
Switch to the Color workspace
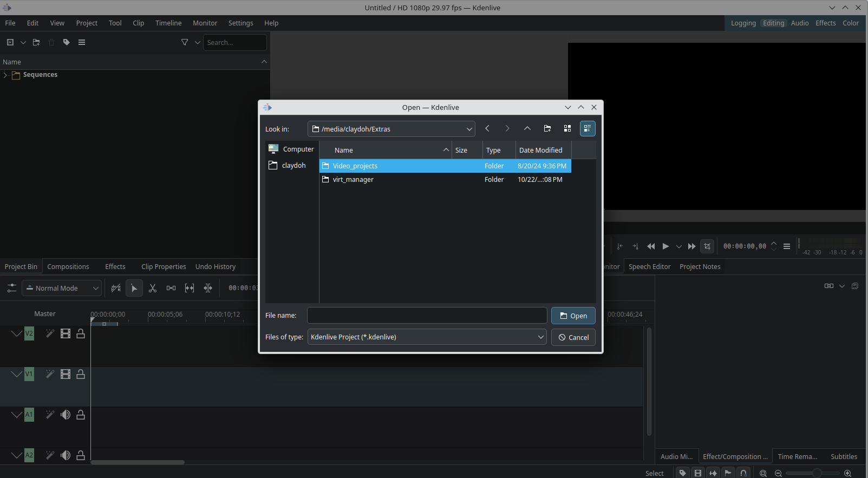tap(851, 23)
